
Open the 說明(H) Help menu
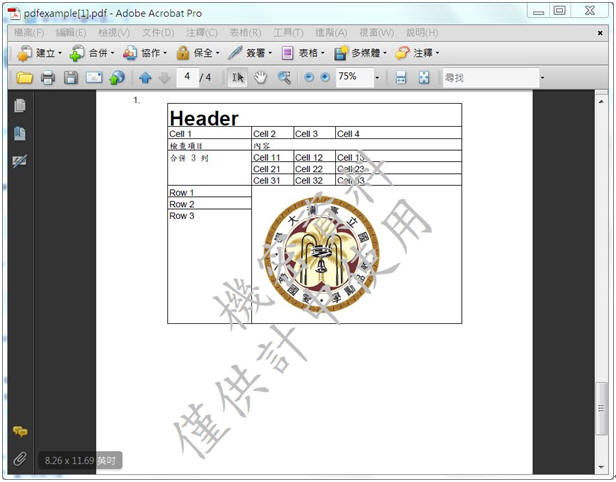422,33
